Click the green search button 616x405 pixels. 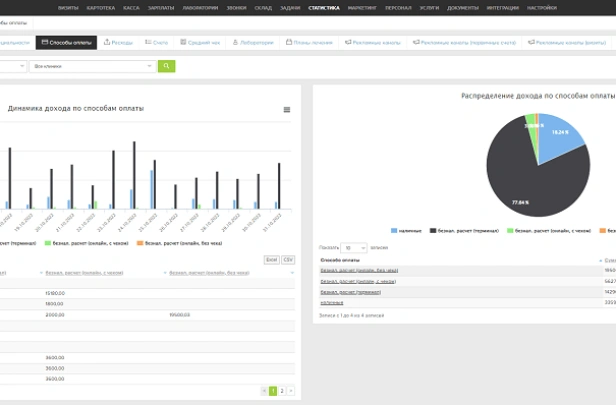pyautogui.click(x=166, y=66)
